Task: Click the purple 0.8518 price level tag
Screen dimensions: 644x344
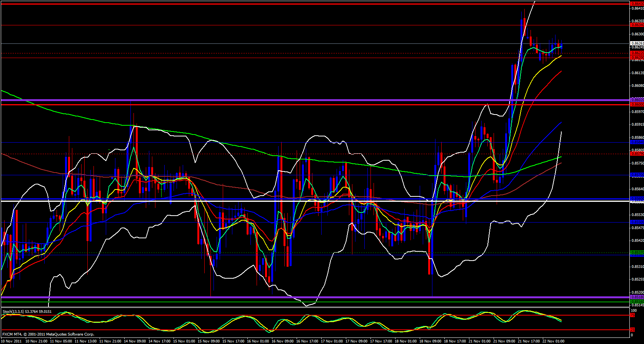Action: tap(637, 297)
